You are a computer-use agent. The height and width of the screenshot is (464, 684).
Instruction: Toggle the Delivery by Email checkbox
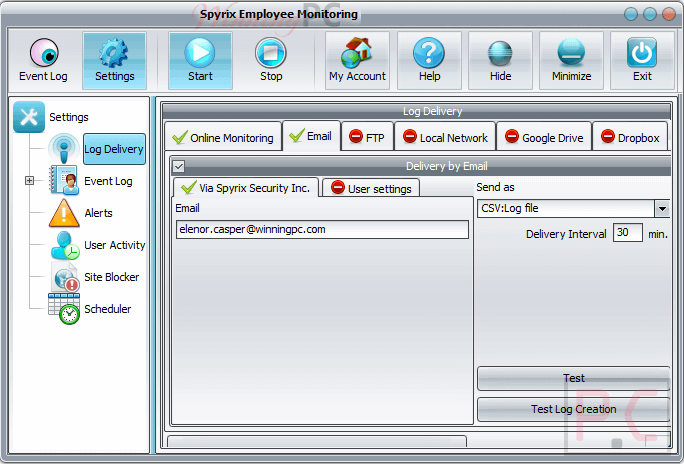click(178, 166)
